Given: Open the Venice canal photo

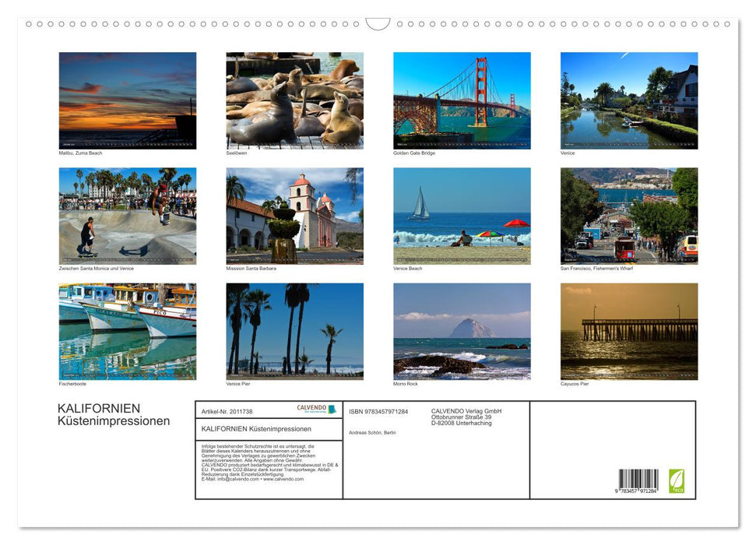Looking at the screenshot, I should click(629, 100).
